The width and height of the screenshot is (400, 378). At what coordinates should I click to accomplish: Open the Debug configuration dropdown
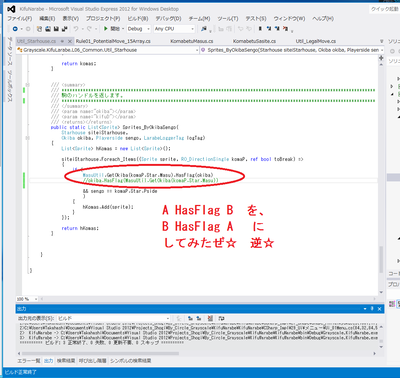139,29
